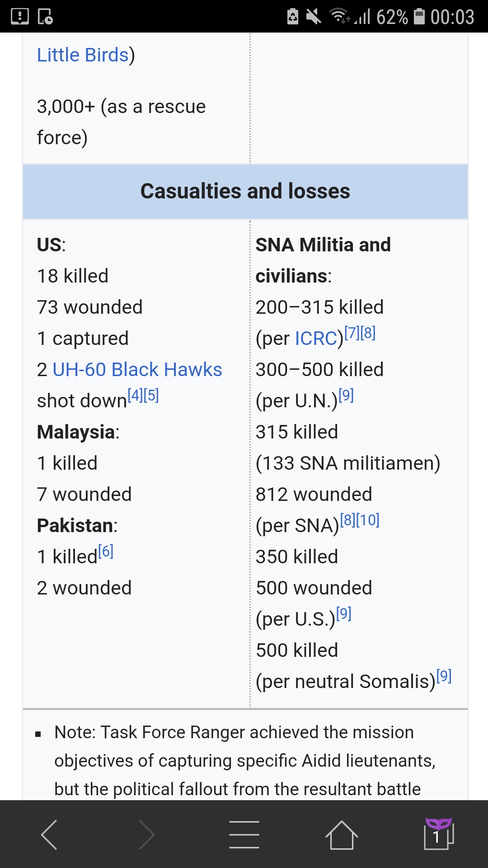Open the UH-60 Black Hawks link

137,370
